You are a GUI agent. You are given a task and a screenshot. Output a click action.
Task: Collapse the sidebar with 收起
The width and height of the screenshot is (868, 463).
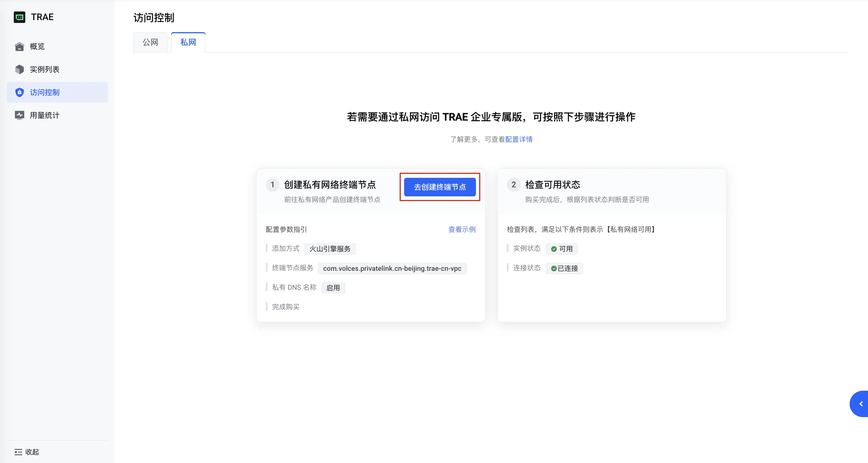tap(32, 452)
